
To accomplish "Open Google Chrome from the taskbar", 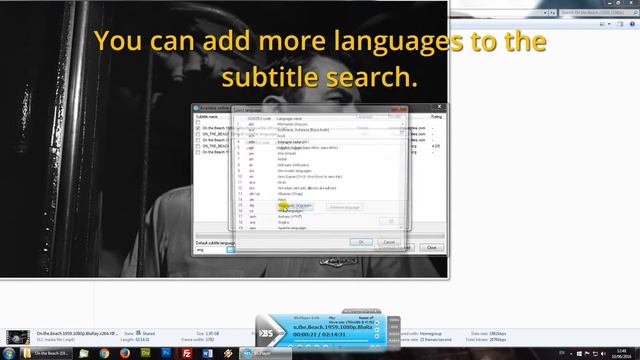I will click(104, 353).
